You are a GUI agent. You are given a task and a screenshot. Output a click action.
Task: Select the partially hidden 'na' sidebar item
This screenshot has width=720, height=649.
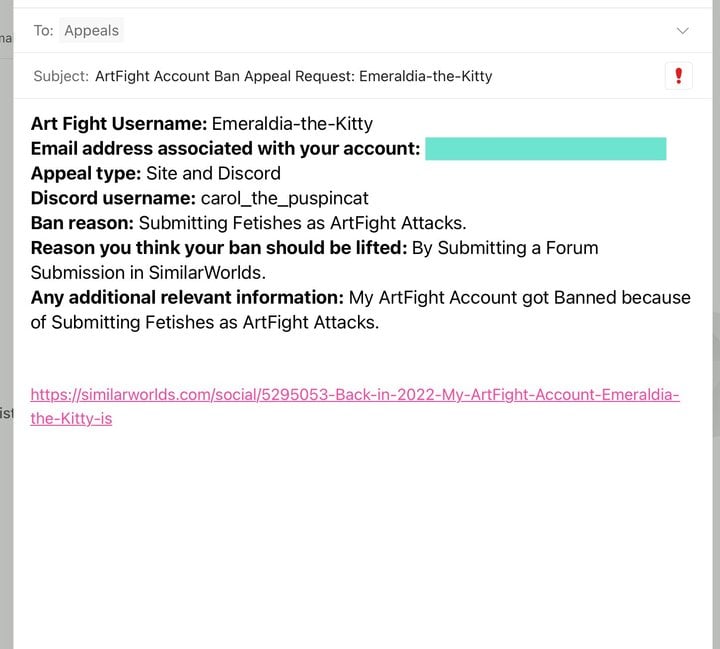pos(6,38)
